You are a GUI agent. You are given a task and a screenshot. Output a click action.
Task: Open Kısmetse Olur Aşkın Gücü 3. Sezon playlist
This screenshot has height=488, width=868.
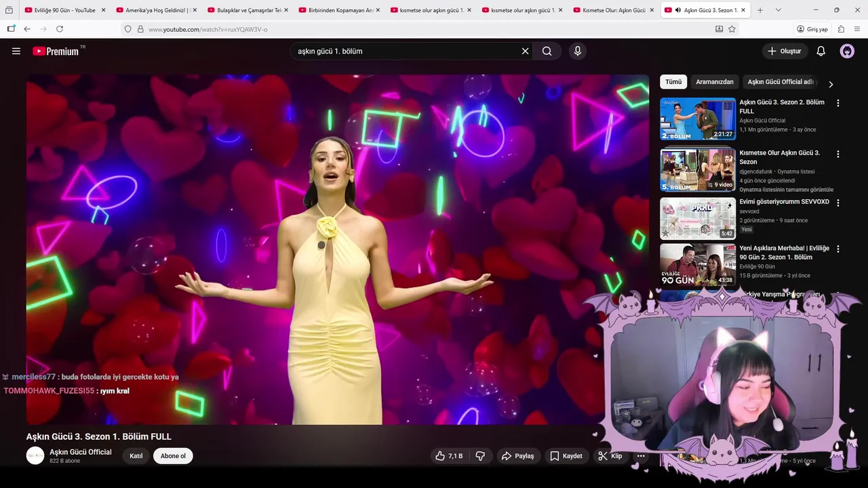tap(780, 157)
